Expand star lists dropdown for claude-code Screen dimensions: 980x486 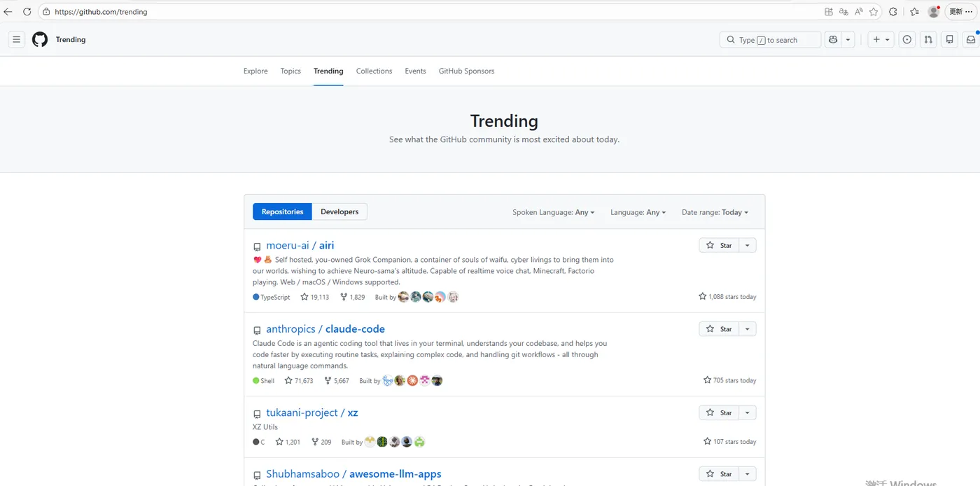point(748,329)
